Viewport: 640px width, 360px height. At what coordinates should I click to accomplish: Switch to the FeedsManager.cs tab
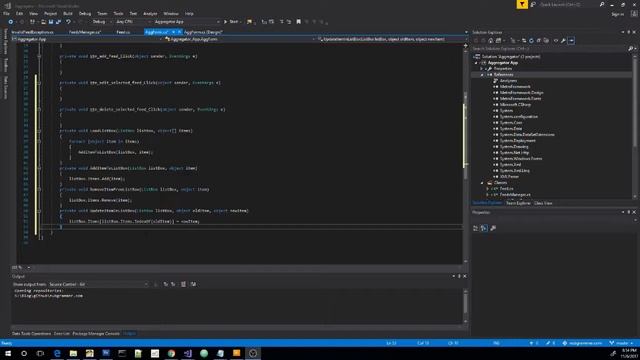point(84,32)
